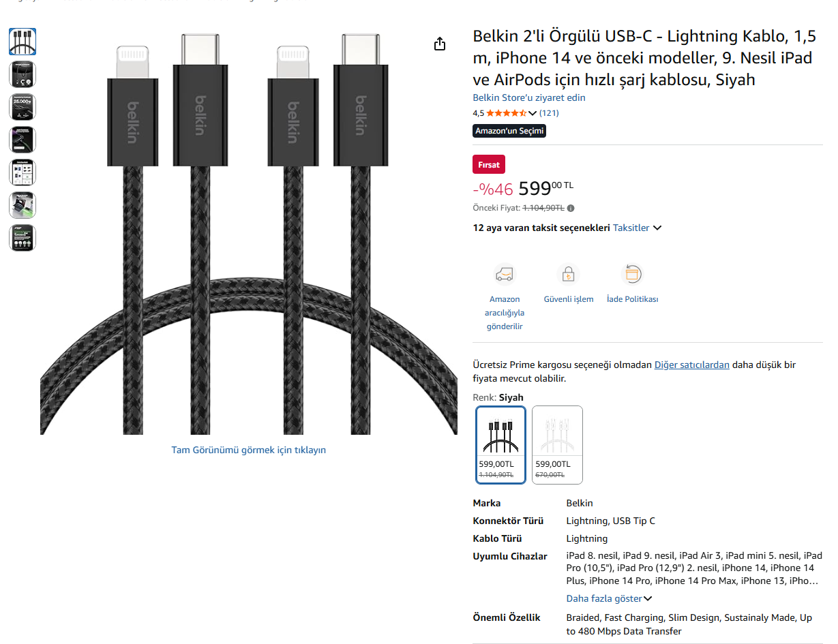The height and width of the screenshot is (644, 838).
Task: Select the black (Siyah) color option
Action: click(500, 444)
